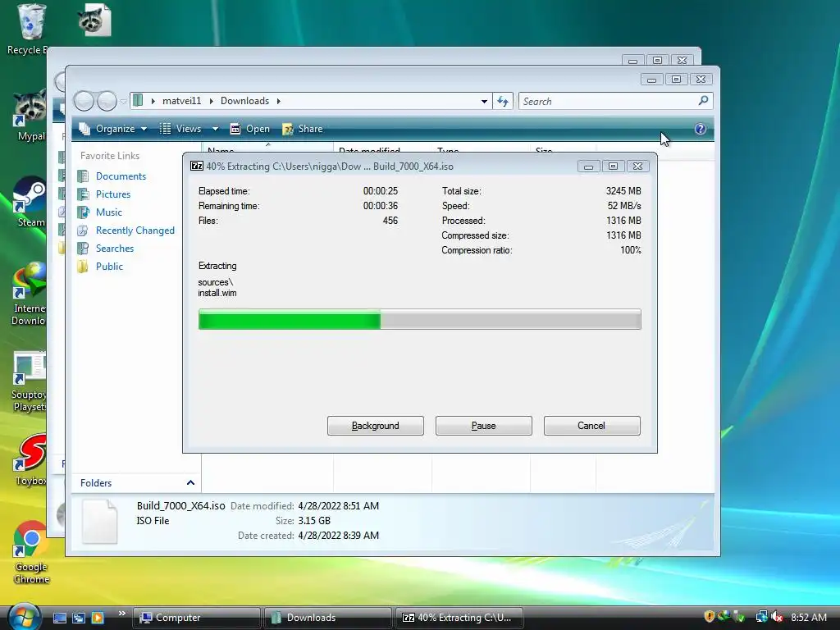Open Internet Download Manager shortcut
This screenshot has height=630, width=840.
click(30, 294)
